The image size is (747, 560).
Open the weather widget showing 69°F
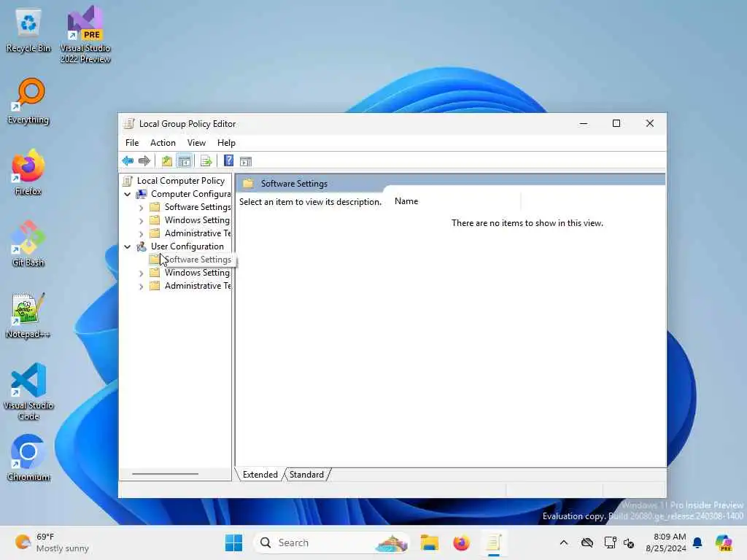click(52, 542)
